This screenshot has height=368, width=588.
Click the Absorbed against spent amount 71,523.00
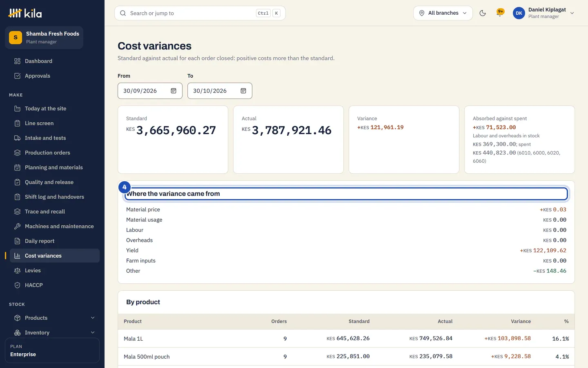pyautogui.click(x=494, y=127)
